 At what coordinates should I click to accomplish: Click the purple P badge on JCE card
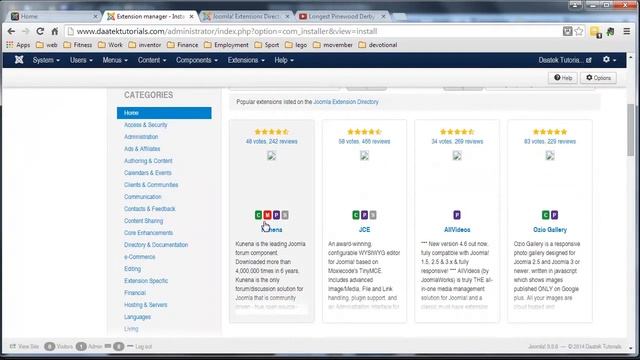(x=364, y=215)
